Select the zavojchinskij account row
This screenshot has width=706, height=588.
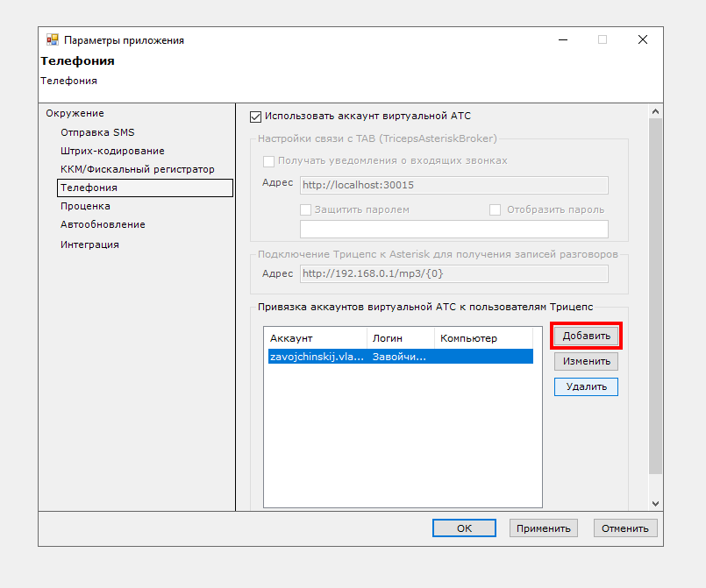click(400, 357)
